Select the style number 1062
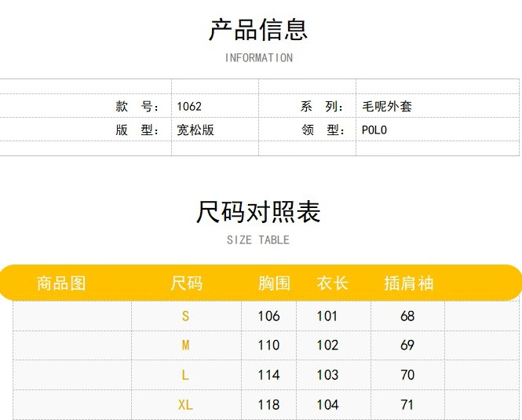522x420 pixels. point(189,107)
